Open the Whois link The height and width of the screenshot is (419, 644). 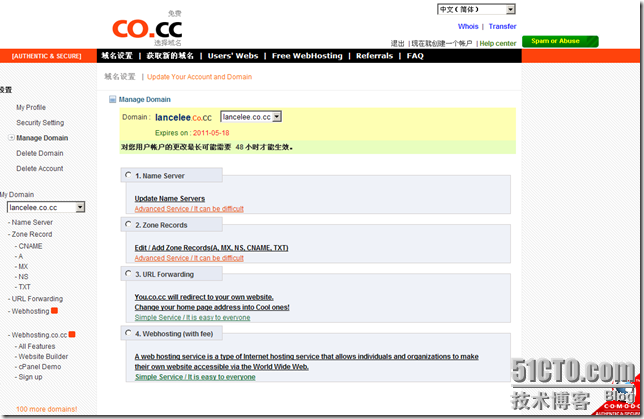coord(468,26)
